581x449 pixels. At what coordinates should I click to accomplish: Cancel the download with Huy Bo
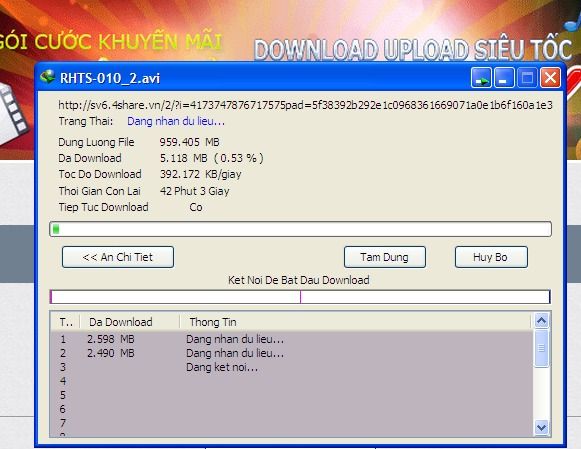[491, 257]
